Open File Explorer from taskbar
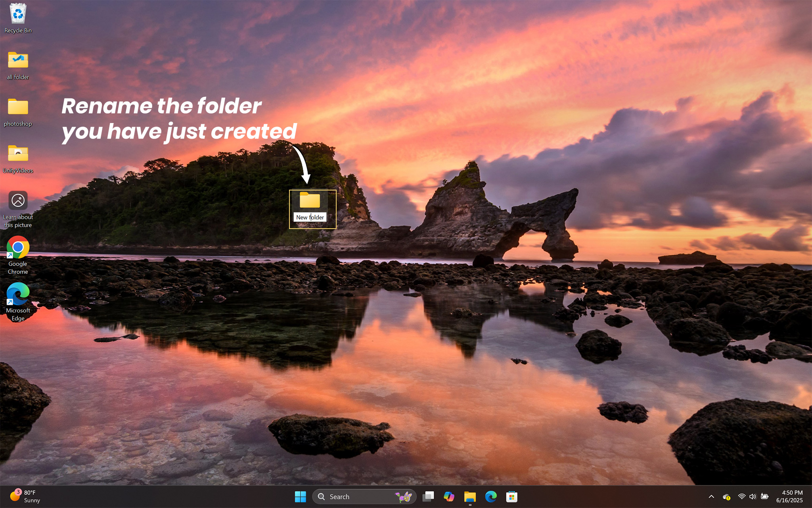The width and height of the screenshot is (812, 508). tap(470, 496)
